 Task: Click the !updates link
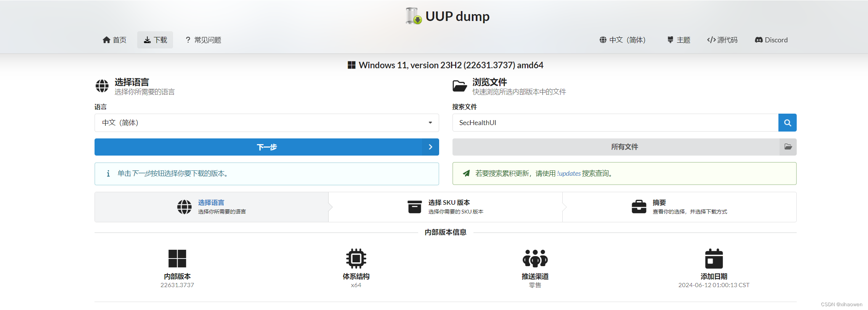569,173
